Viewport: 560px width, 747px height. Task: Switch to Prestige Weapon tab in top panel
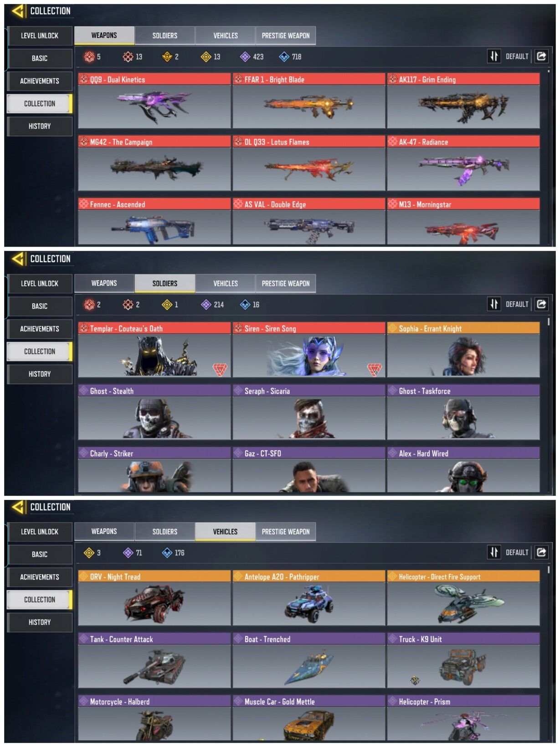tap(286, 36)
